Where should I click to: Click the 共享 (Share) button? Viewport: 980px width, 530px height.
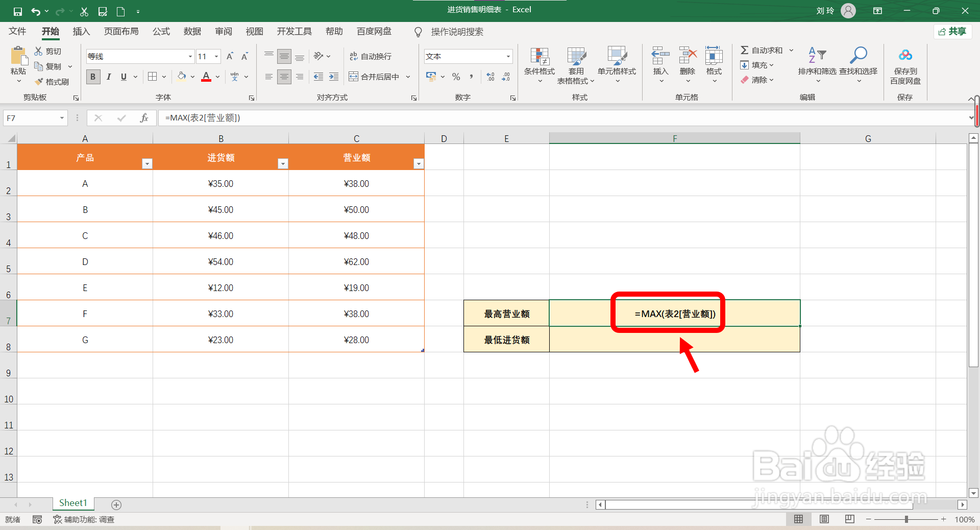[952, 32]
